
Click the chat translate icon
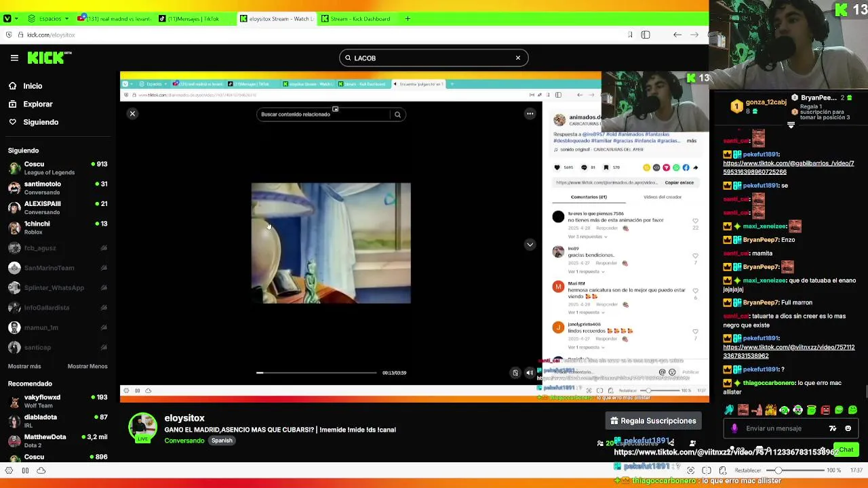pos(833,428)
